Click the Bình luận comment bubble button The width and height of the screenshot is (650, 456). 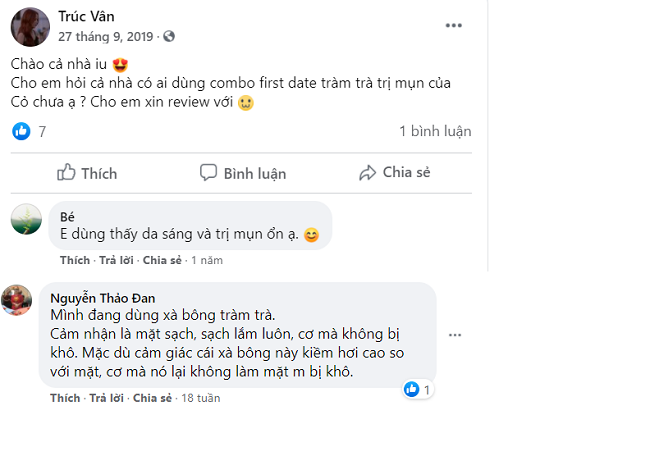(x=243, y=173)
